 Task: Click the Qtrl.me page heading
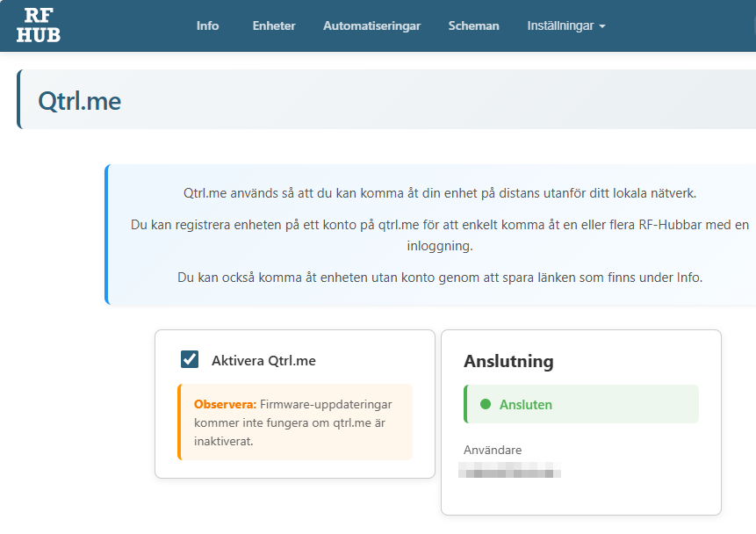(79, 101)
